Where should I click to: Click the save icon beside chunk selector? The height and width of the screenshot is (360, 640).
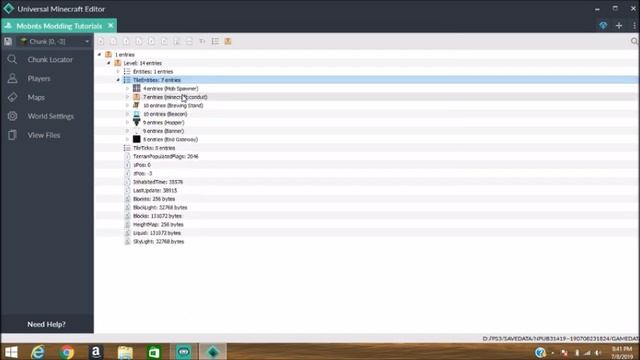[x=8, y=41]
